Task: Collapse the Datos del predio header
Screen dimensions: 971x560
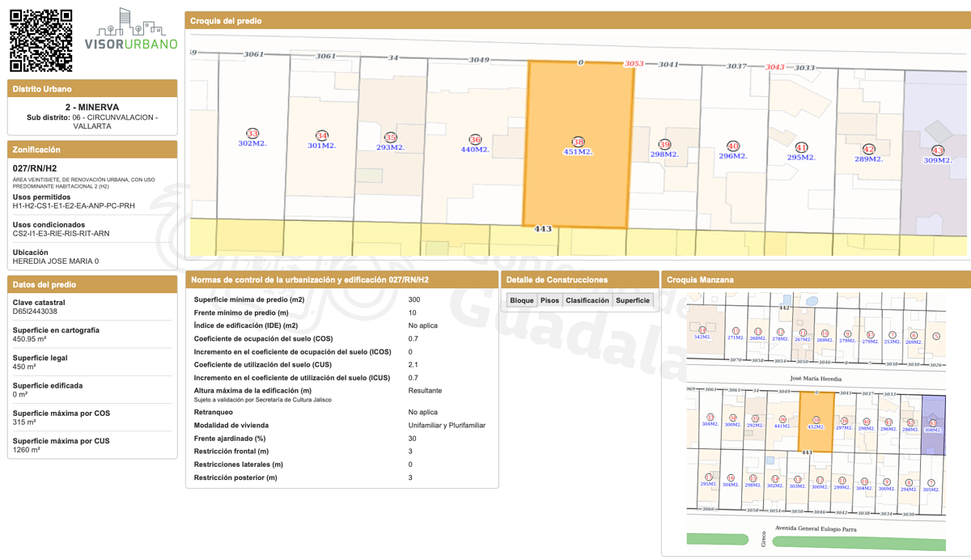Action: [x=92, y=285]
